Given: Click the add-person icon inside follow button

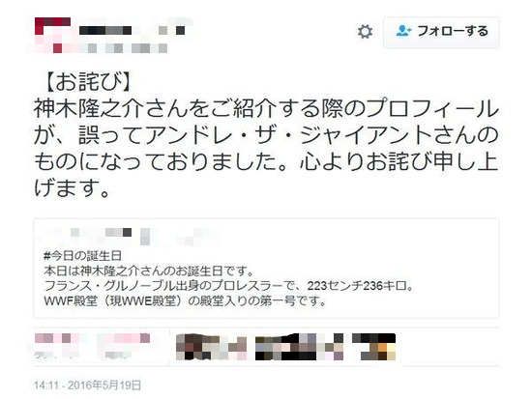Looking at the screenshot, I should pos(403,31).
